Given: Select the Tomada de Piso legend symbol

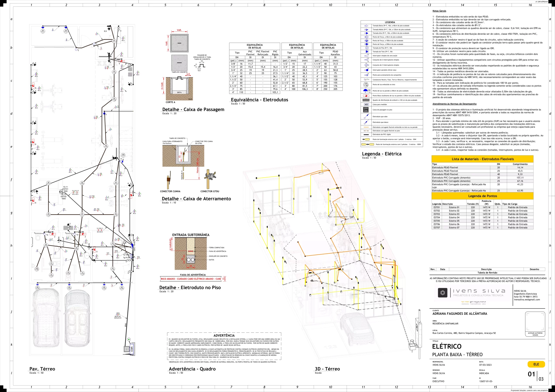Looking at the screenshot, I should [367, 48].
